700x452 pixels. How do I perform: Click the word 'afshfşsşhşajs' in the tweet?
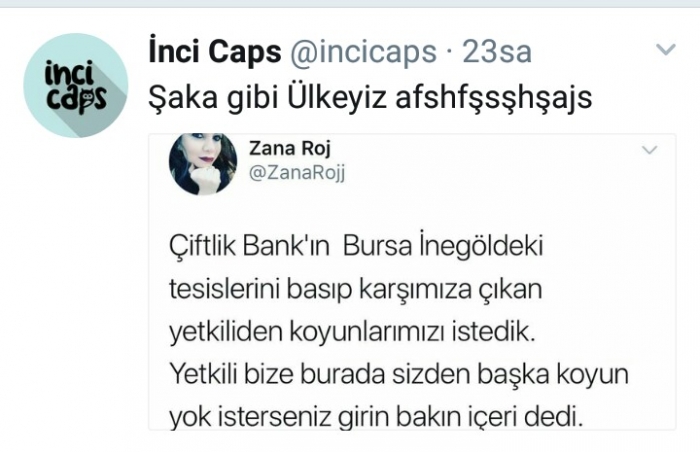click(494, 98)
